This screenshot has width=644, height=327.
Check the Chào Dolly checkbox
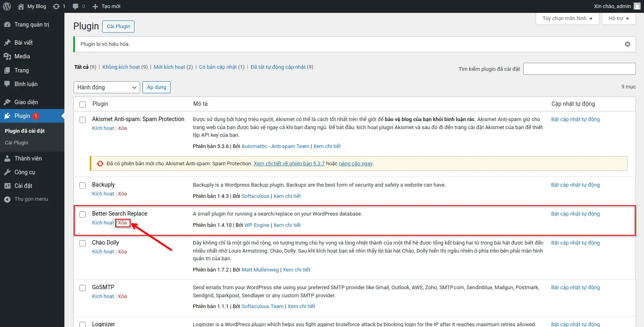(x=83, y=243)
